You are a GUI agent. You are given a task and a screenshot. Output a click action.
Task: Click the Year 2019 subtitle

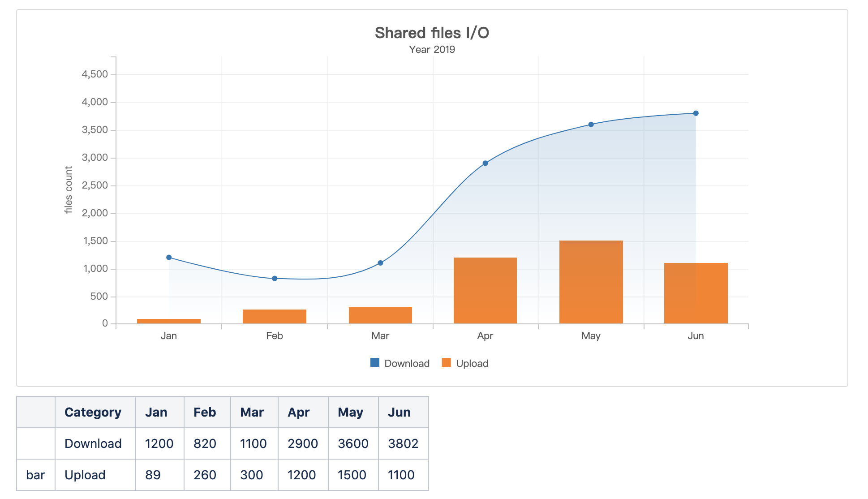click(431, 49)
